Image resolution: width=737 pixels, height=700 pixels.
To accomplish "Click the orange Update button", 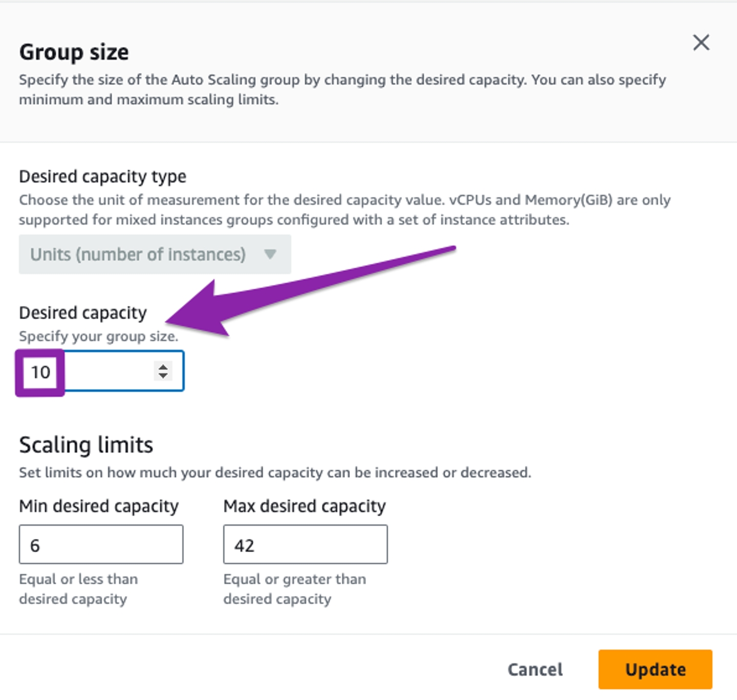I will (655, 669).
